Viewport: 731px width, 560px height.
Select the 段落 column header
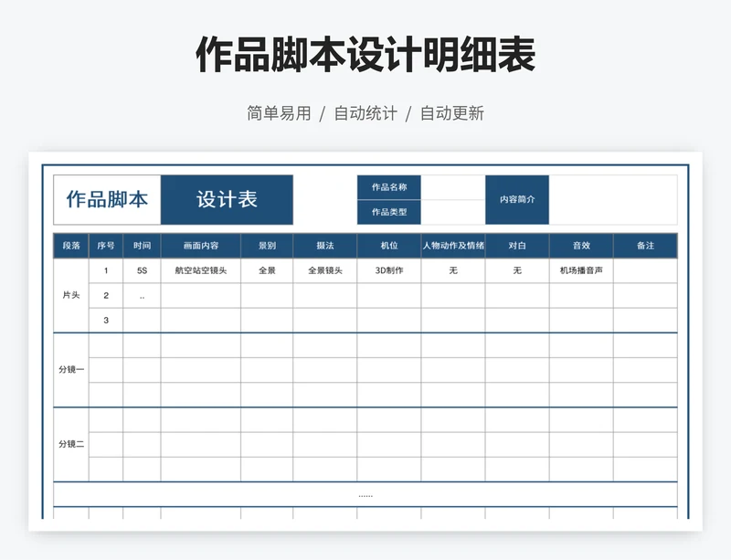click(x=71, y=246)
